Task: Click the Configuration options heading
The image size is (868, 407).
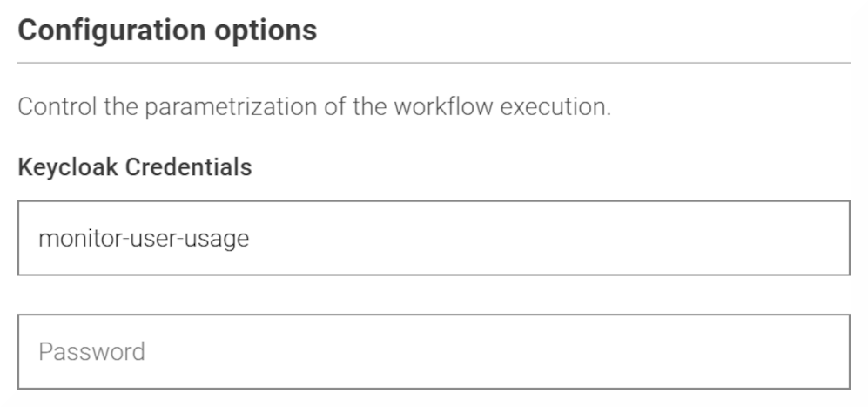Action: click(x=167, y=31)
